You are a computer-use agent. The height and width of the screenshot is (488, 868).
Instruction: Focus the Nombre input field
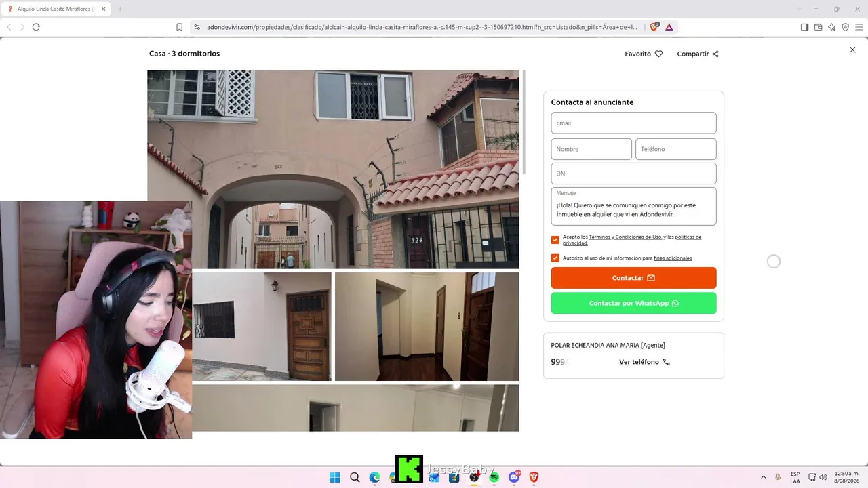pos(591,149)
